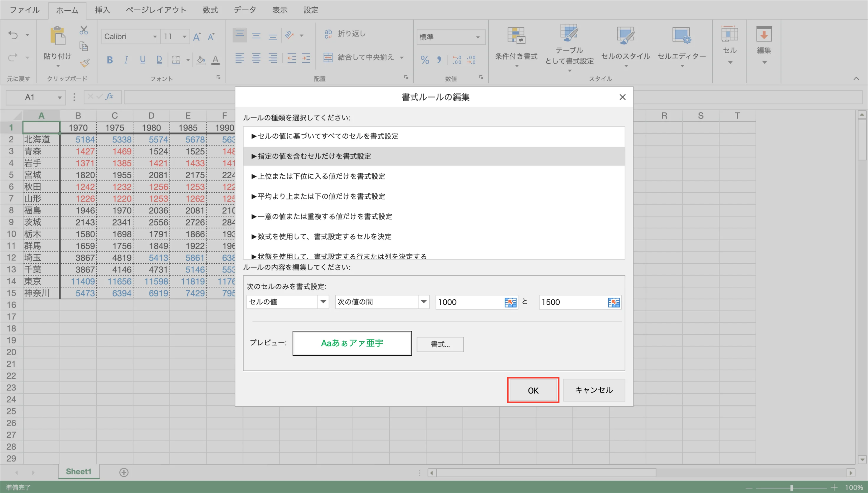Click the 書式... button
Viewport: 868px width, 493px height.
pyautogui.click(x=440, y=344)
